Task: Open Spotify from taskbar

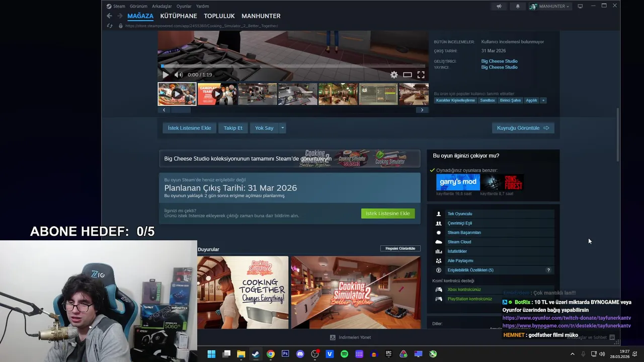Action: [x=344, y=354]
